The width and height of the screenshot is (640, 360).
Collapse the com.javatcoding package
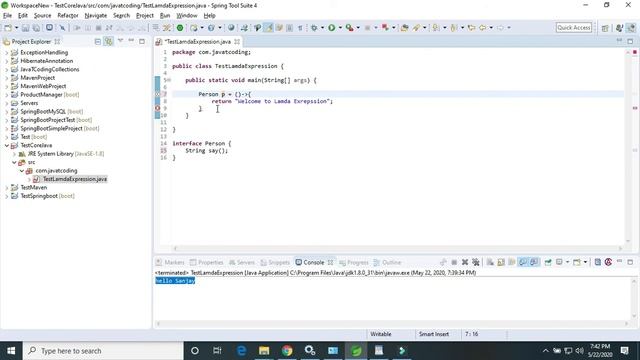[x=22, y=171]
